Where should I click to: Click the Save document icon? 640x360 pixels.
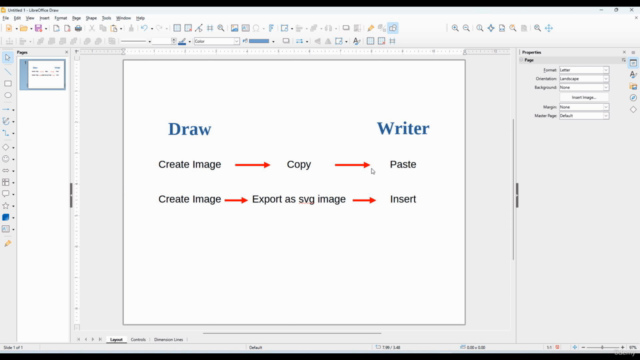tap(38, 28)
